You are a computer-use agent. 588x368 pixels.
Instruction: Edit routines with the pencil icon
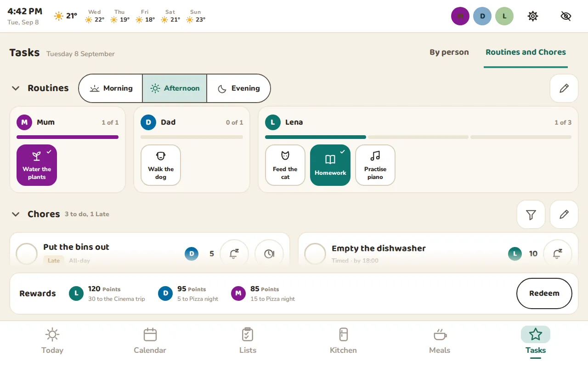point(564,88)
